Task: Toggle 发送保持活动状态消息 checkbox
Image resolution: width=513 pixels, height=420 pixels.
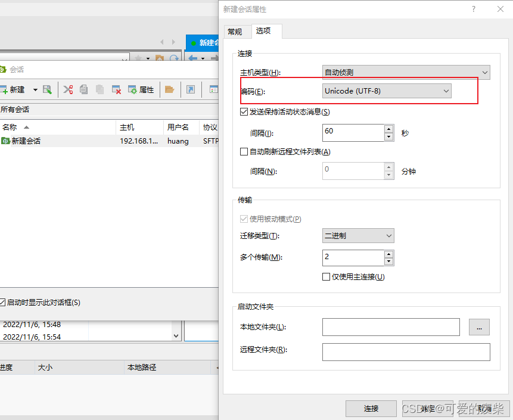Action: (244, 112)
